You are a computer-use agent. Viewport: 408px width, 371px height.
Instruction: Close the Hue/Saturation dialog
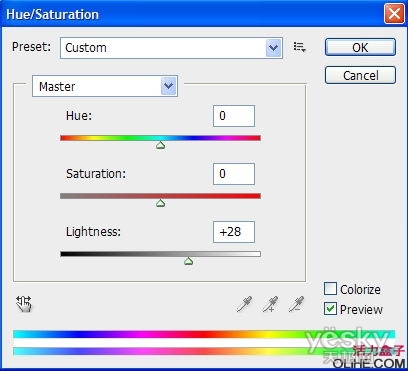point(394,14)
